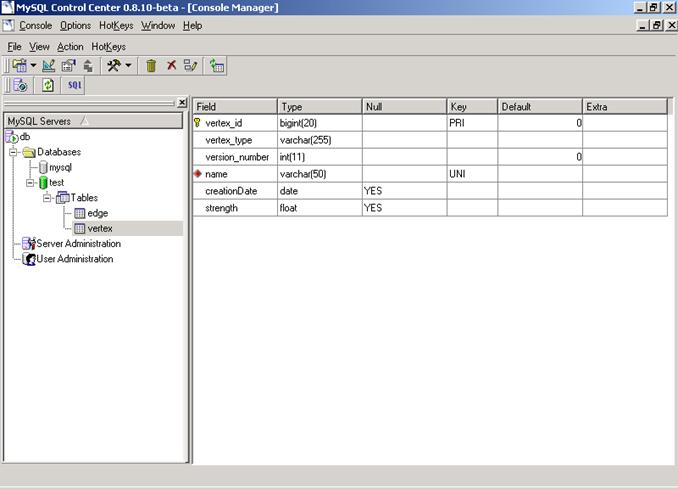This screenshot has height=489, width=678.
Task: Open the Action menu
Action: point(70,46)
